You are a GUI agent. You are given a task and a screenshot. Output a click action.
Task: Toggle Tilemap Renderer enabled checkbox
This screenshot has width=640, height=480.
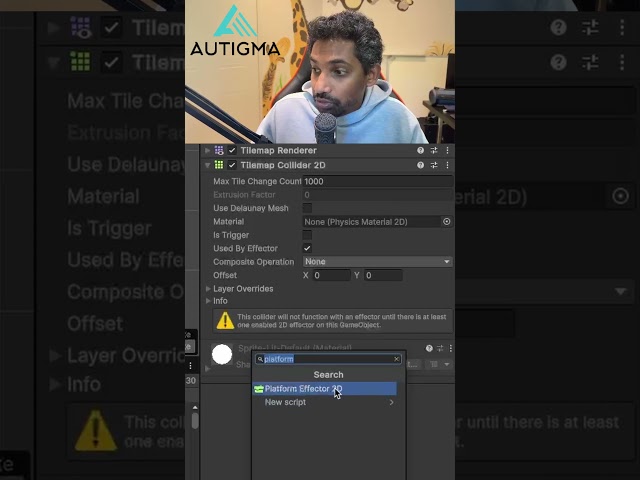[x=232, y=151]
